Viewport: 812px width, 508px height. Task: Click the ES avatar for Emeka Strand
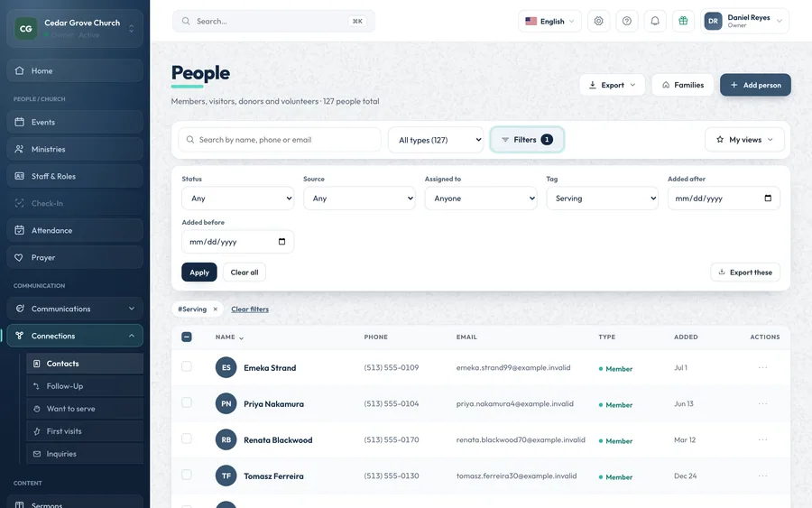[x=226, y=367]
